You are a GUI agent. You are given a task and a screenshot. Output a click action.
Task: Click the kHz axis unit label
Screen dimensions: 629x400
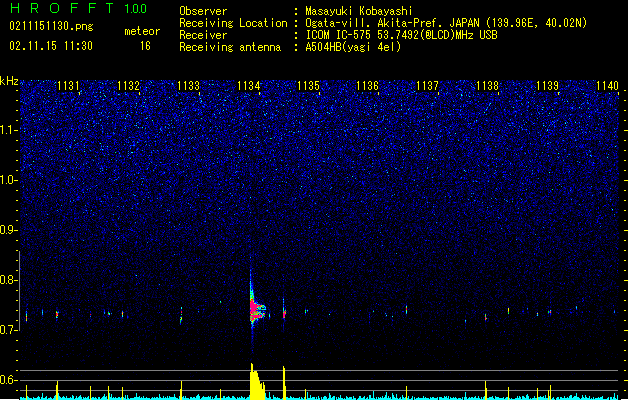(9, 81)
